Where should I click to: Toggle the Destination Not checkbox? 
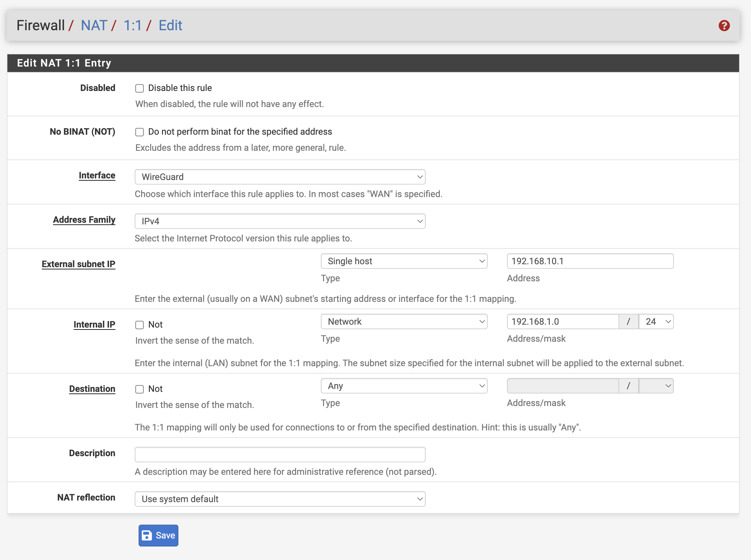pyautogui.click(x=139, y=389)
